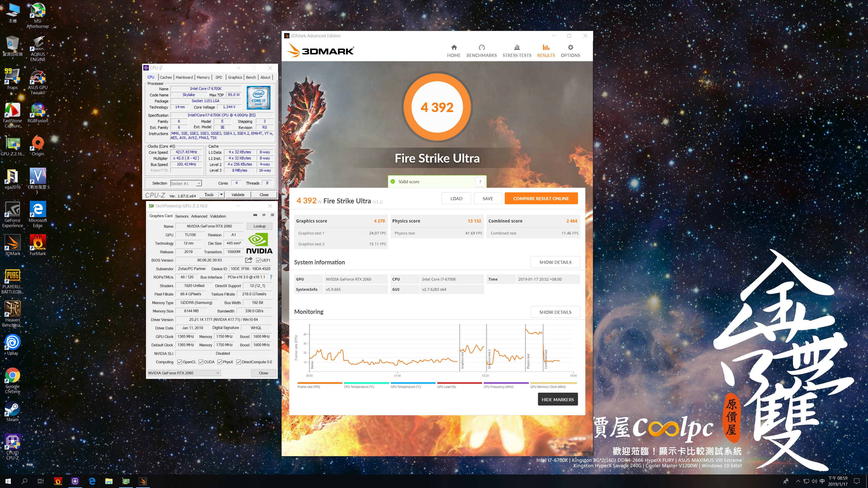The height and width of the screenshot is (488, 868).
Task: Click the taskbar clock and date
Action: [x=838, y=481]
